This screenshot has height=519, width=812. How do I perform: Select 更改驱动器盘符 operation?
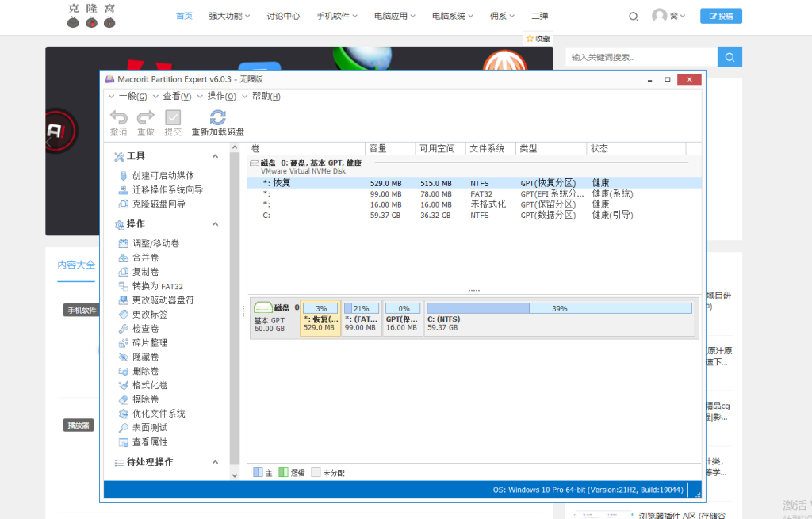(156, 300)
